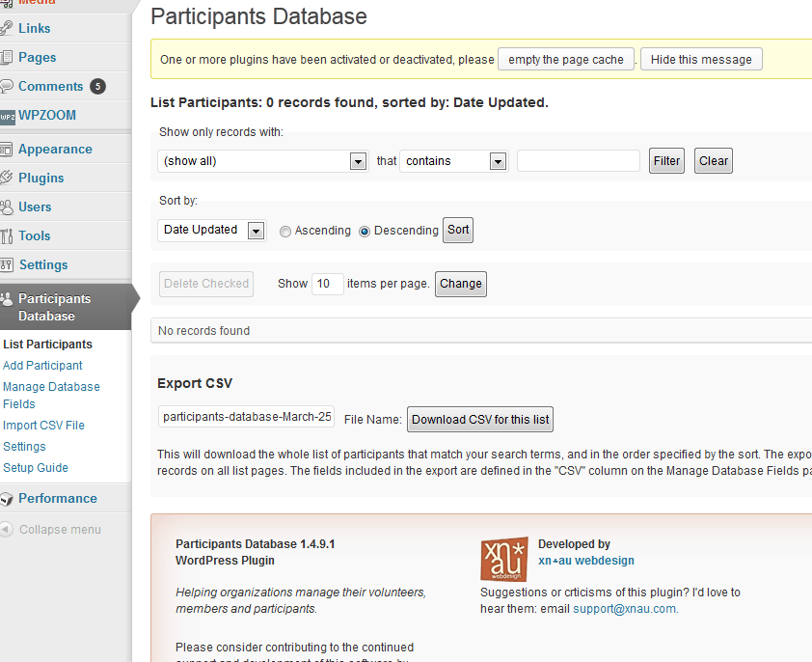Click the Sort button
812x662 pixels.
click(458, 231)
